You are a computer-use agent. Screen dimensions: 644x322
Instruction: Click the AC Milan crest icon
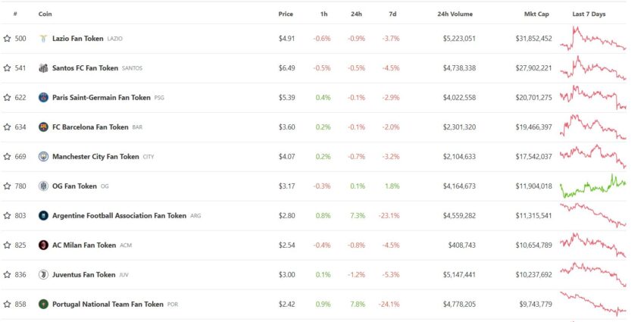43,245
